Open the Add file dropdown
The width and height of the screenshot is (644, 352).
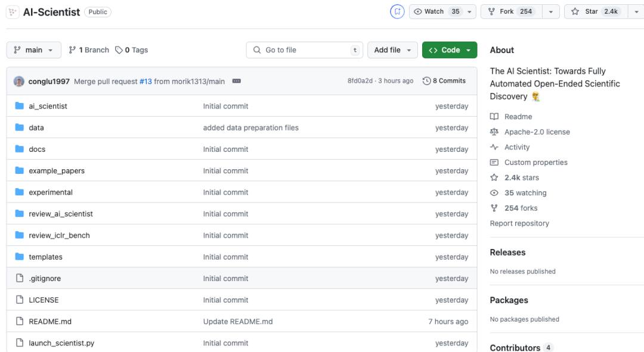click(392, 49)
